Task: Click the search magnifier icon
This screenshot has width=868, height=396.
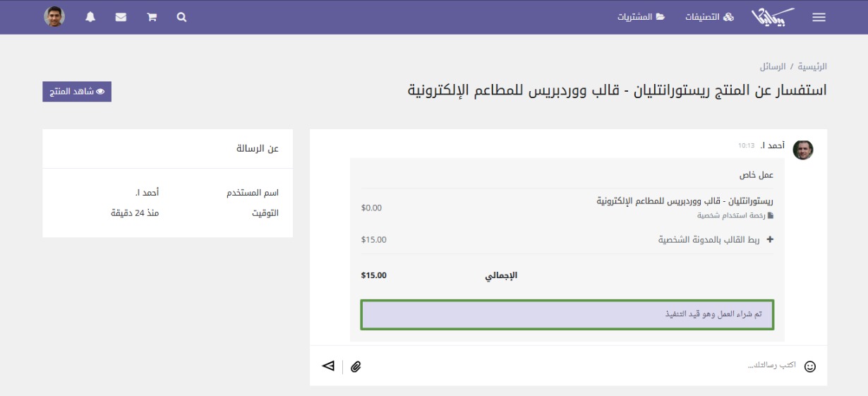Action: (x=181, y=18)
